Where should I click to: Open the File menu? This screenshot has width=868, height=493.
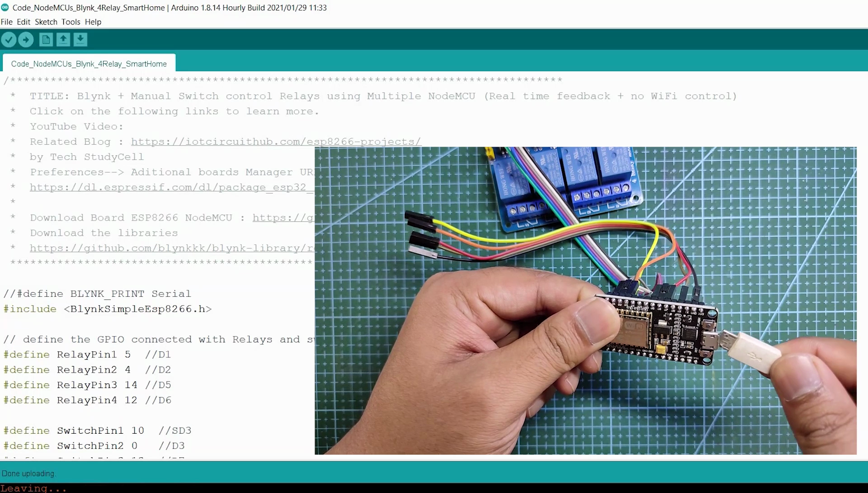point(7,22)
